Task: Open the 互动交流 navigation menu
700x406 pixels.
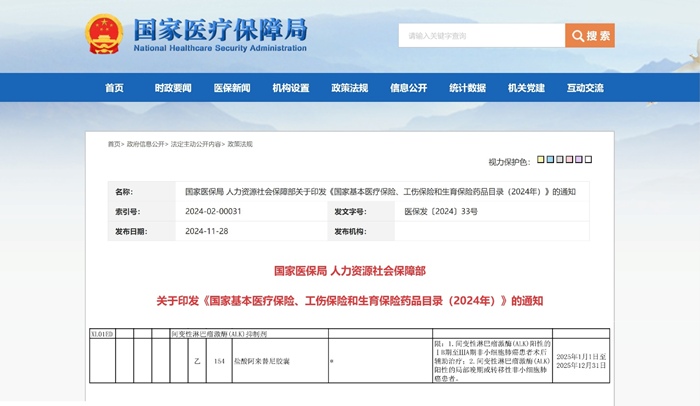Action: point(585,88)
